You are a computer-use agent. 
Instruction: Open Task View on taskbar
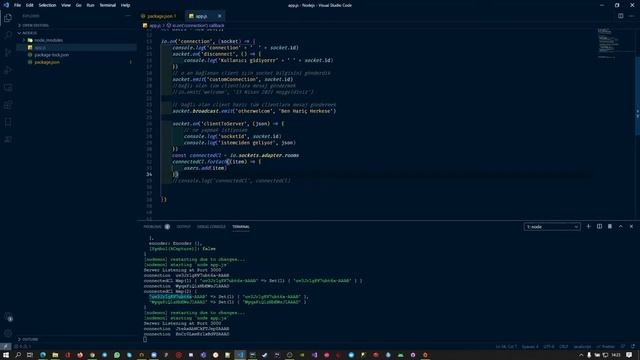pyautogui.click(x=30, y=355)
